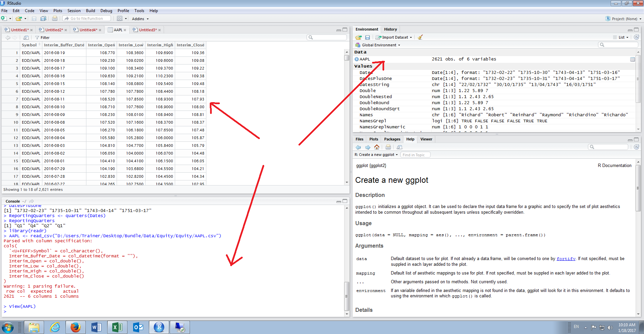Open Firefox from the taskbar
The image size is (644, 334).
(76, 327)
